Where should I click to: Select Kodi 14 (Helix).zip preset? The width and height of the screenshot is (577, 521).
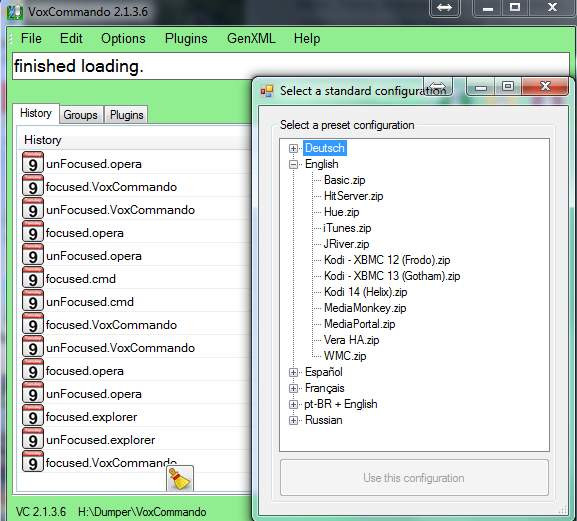(365, 292)
